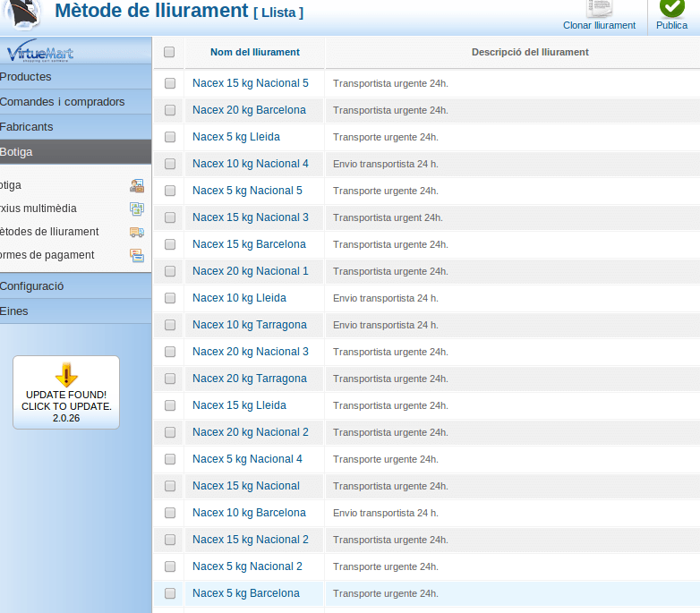Tick checkbox for Nacex 10 kg Nacional 4
Viewport: 700px width, 613px height.
coord(170,164)
